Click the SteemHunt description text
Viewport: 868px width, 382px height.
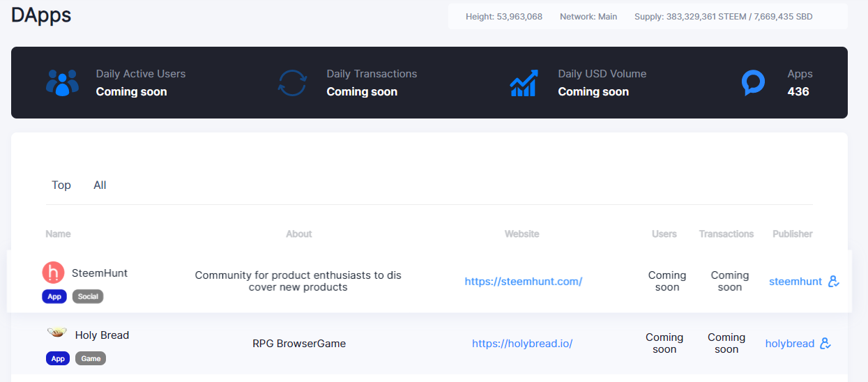coord(298,281)
